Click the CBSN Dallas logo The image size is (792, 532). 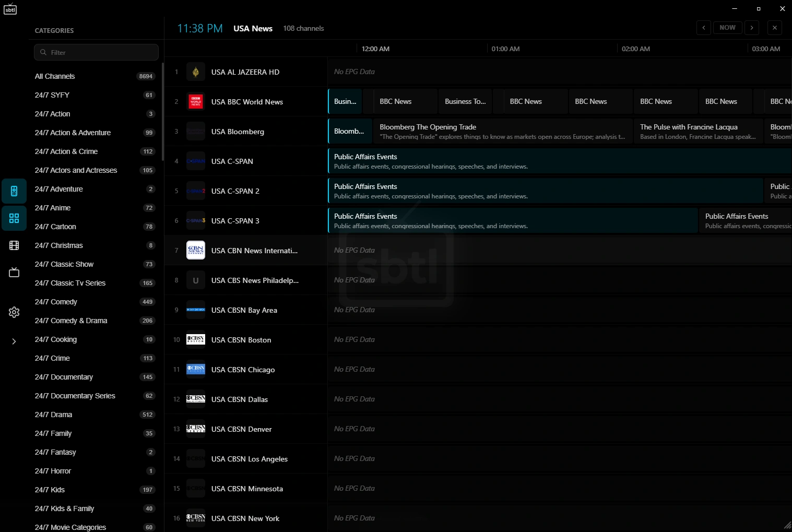[x=196, y=399]
